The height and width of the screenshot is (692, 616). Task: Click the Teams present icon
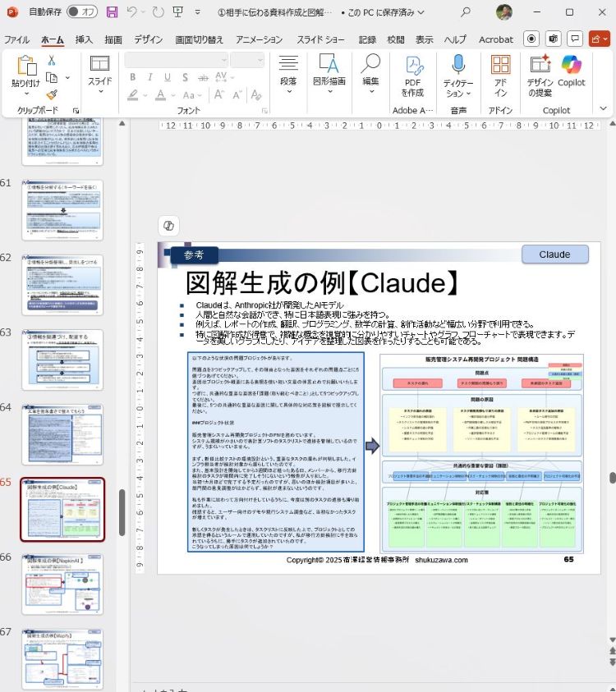tap(554, 39)
